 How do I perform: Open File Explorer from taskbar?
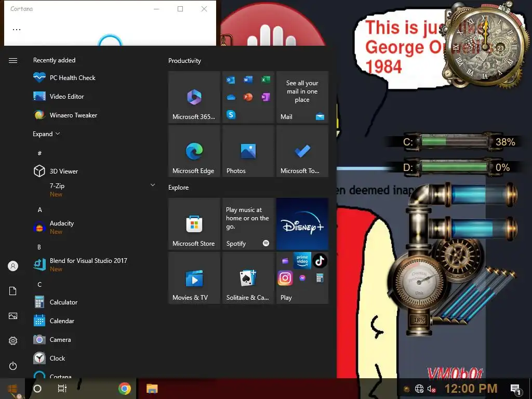click(152, 389)
